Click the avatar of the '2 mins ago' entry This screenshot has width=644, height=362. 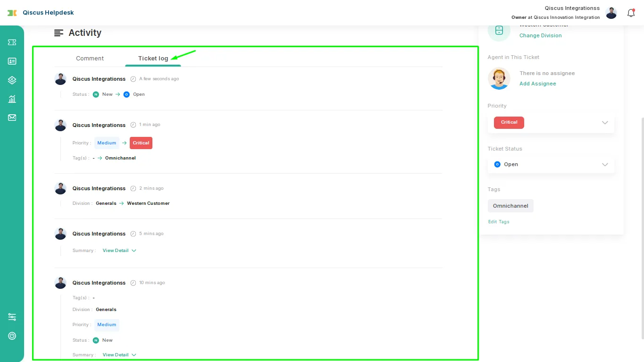(x=60, y=188)
